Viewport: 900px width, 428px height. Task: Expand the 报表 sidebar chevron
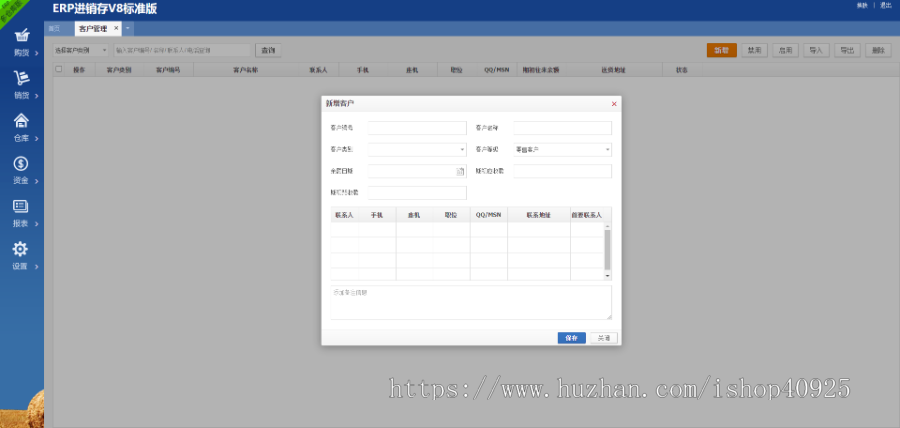click(x=37, y=224)
